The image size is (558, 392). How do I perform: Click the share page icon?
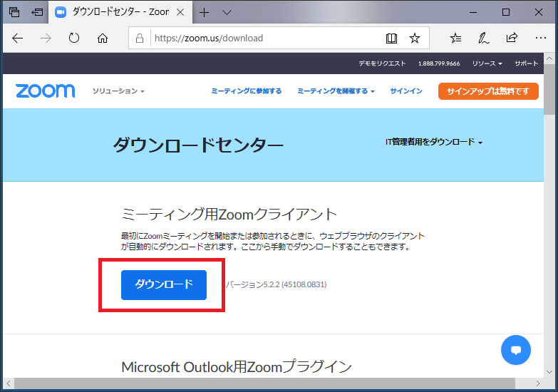tap(512, 38)
